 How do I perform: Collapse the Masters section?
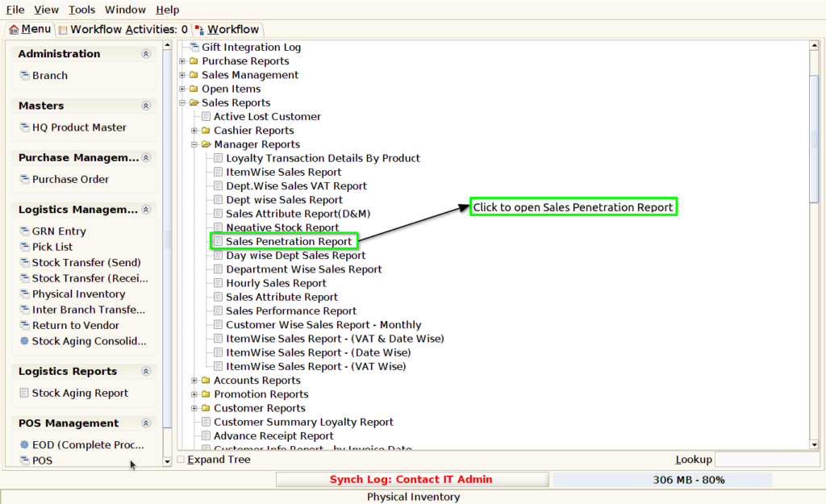point(146,106)
